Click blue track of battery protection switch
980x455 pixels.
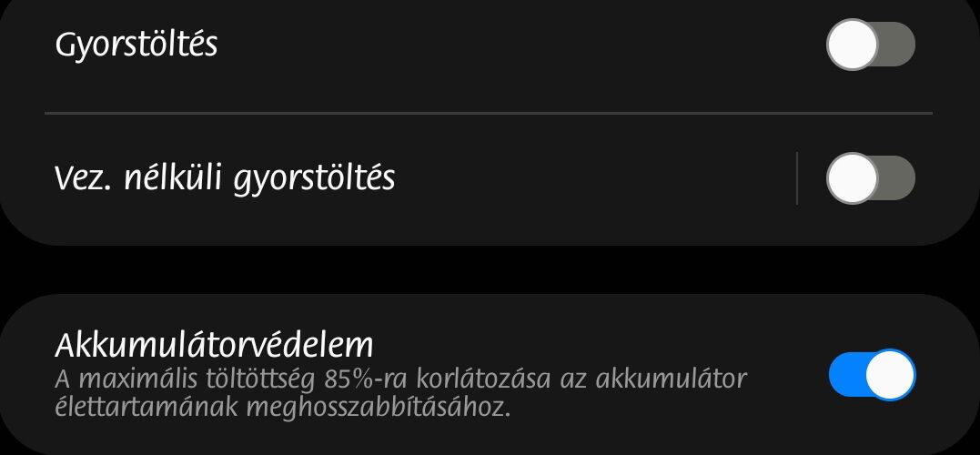[x=847, y=374]
